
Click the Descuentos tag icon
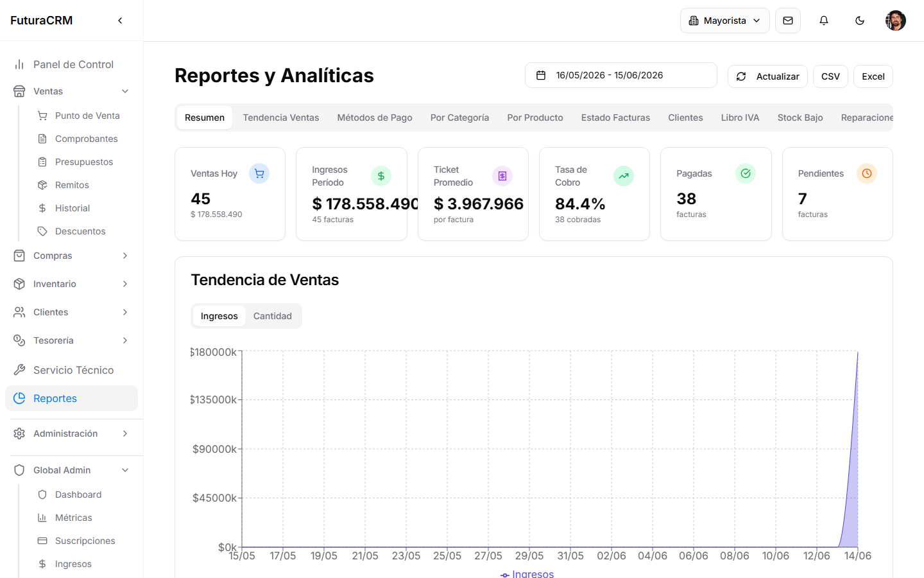(x=42, y=231)
